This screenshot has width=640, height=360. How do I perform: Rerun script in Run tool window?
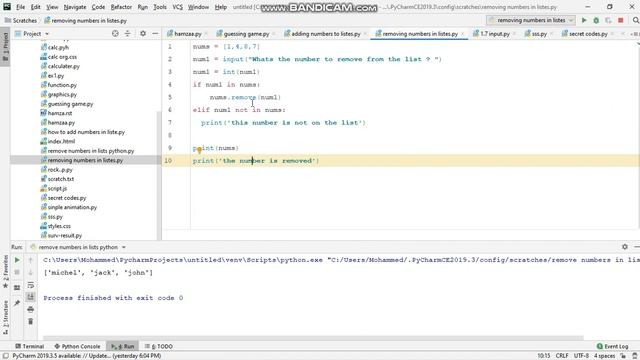(17, 260)
